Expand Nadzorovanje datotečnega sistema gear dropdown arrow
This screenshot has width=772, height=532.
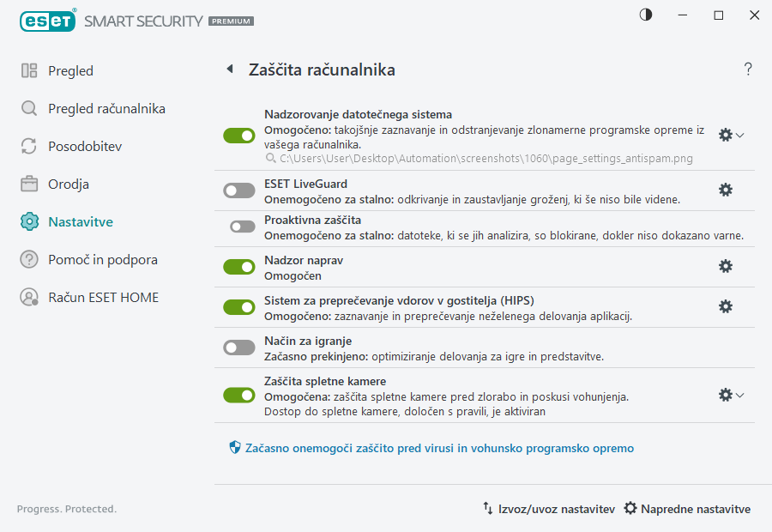click(738, 134)
